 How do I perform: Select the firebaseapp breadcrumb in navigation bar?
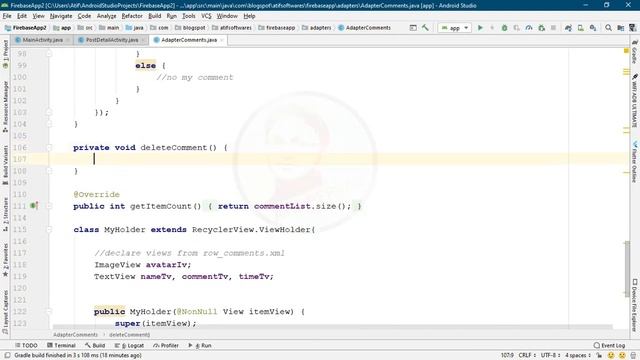tap(276, 28)
